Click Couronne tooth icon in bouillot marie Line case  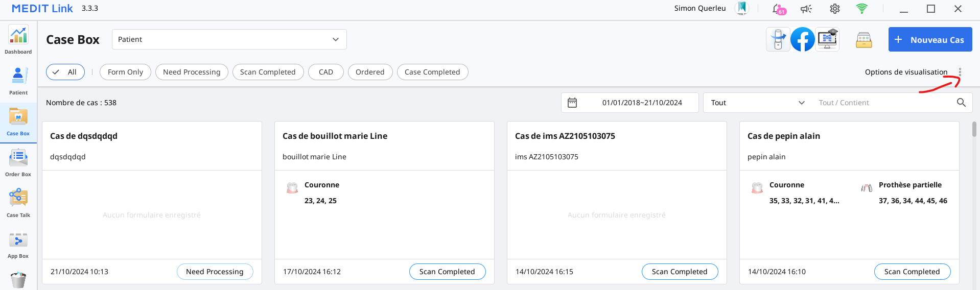pos(292,188)
